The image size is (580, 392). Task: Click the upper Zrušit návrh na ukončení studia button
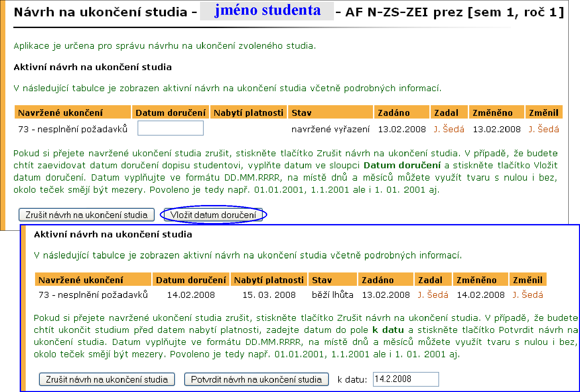click(86, 215)
